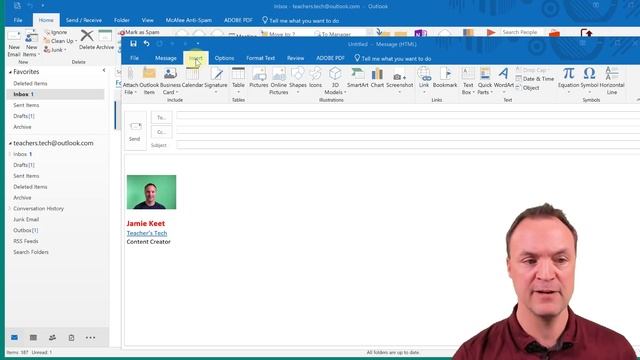Open the Review tab
The width and height of the screenshot is (640, 360).
(296, 58)
